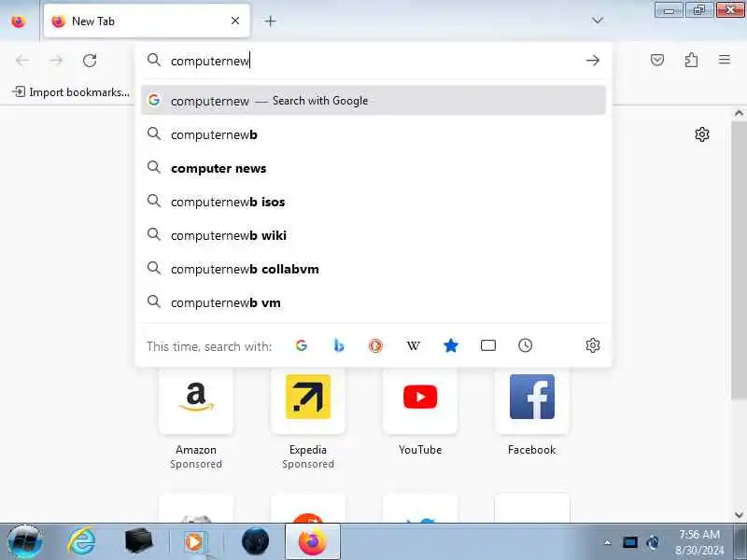The width and height of the screenshot is (747, 560).
Task: Search history with clock icon
Action: [x=525, y=345]
